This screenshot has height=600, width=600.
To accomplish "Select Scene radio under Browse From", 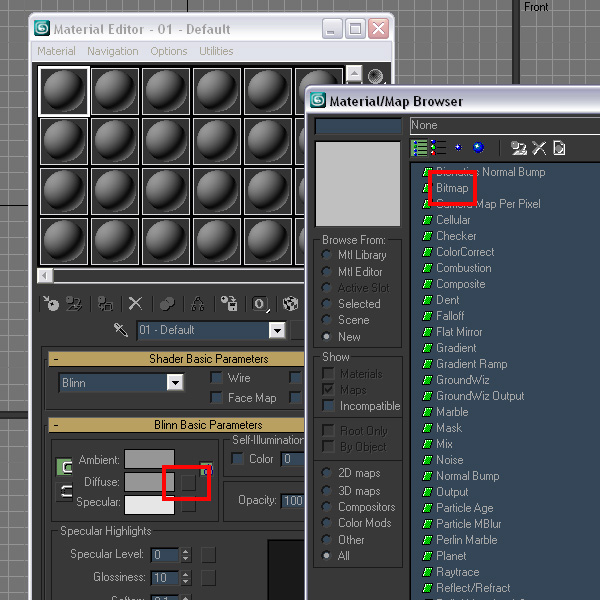I will (326, 320).
